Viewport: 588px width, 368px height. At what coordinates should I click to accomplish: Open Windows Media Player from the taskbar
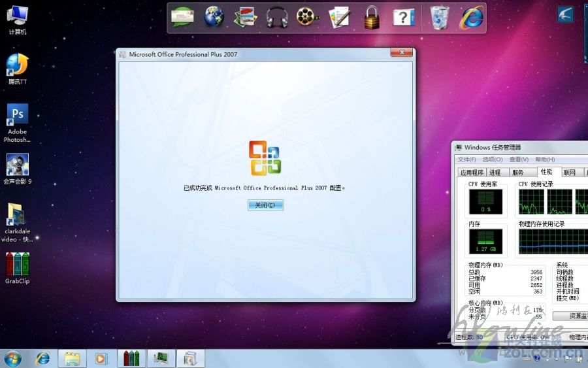(x=101, y=358)
